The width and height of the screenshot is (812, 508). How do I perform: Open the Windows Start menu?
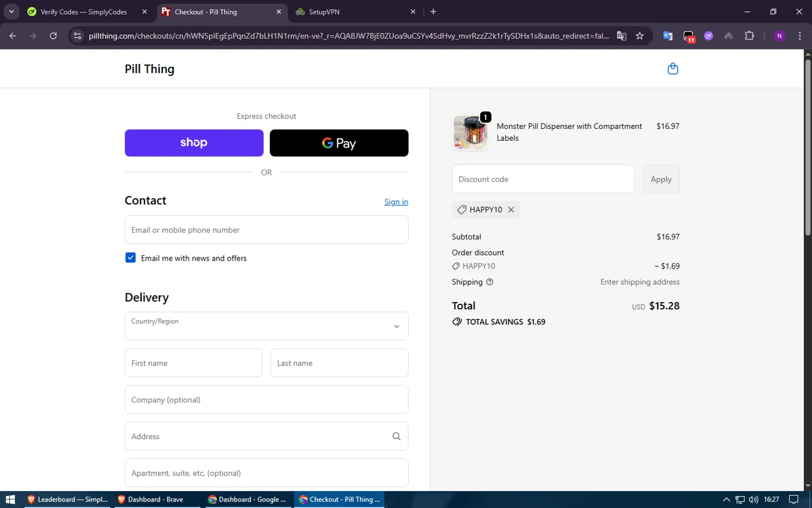tap(10, 499)
